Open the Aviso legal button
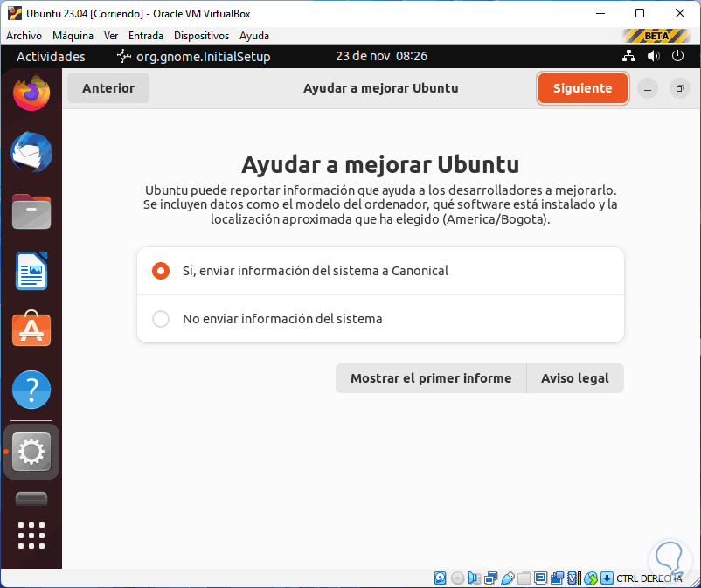The width and height of the screenshot is (701, 588). (x=575, y=378)
